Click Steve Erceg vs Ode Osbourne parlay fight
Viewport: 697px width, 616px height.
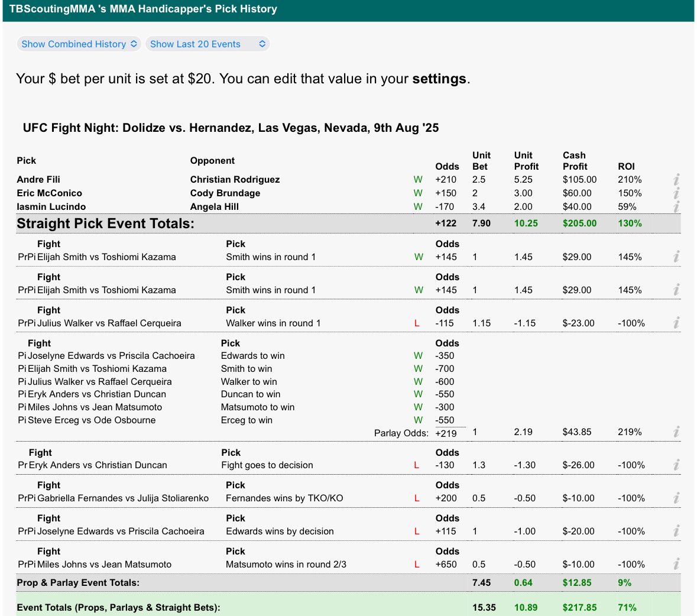pos(92,420)
